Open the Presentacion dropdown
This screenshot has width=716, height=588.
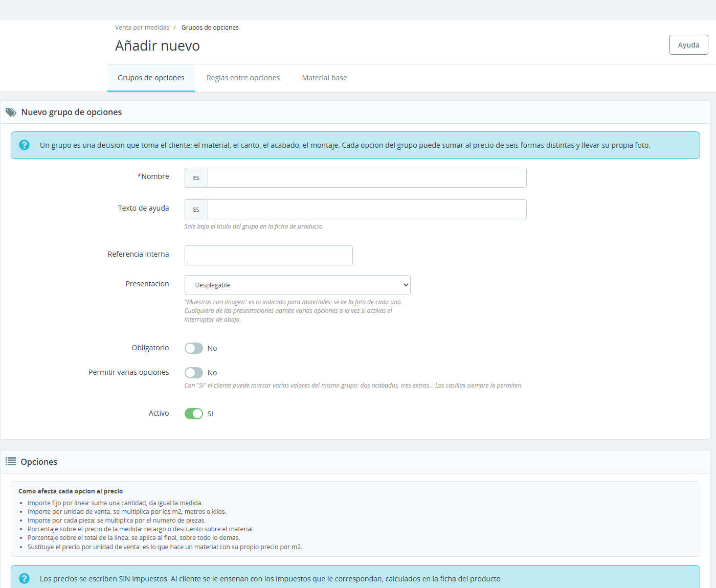coord(298,285)
